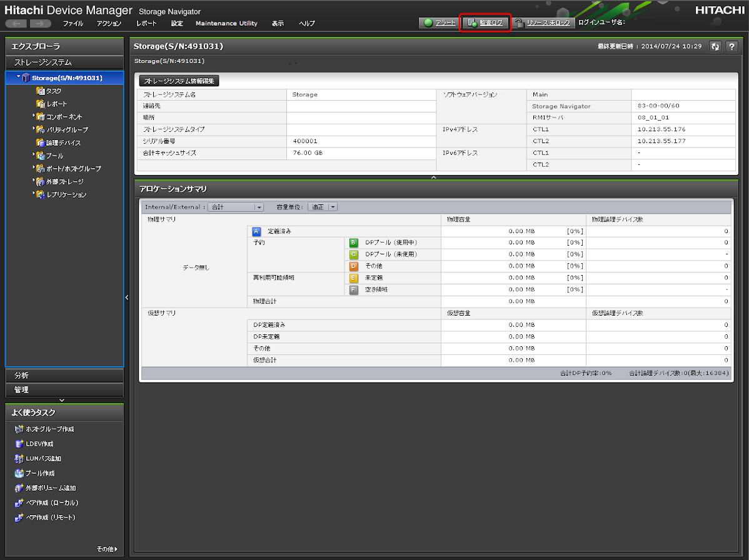
Task: Click the refresh icon beside the last-updated time
Action: tap(715, 47)
